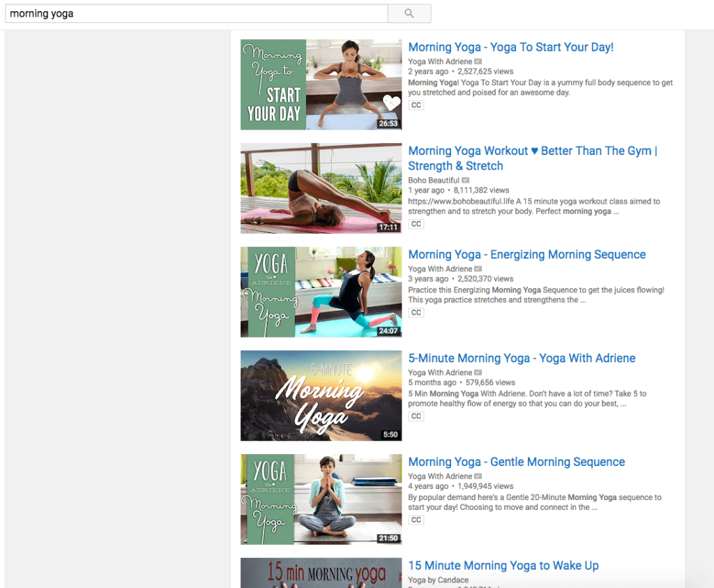Click CC badge under 5-Minute Morning Yoga video

(x=416, y=416)
